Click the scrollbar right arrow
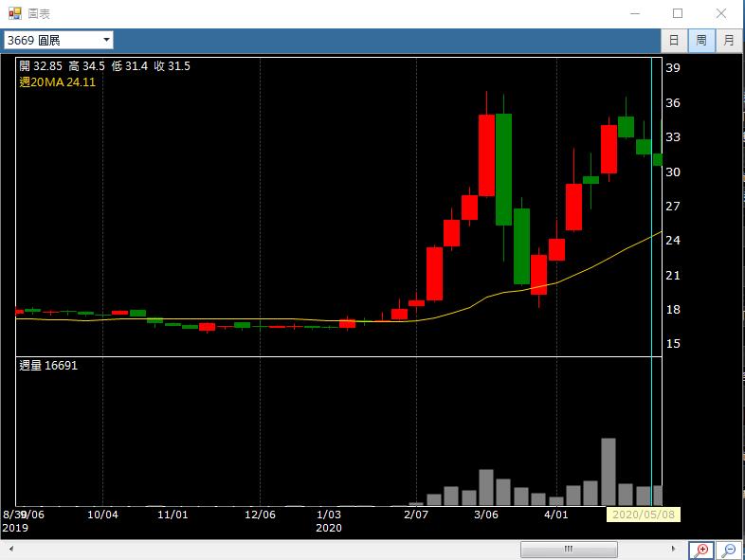 click(x=675, y=550)
